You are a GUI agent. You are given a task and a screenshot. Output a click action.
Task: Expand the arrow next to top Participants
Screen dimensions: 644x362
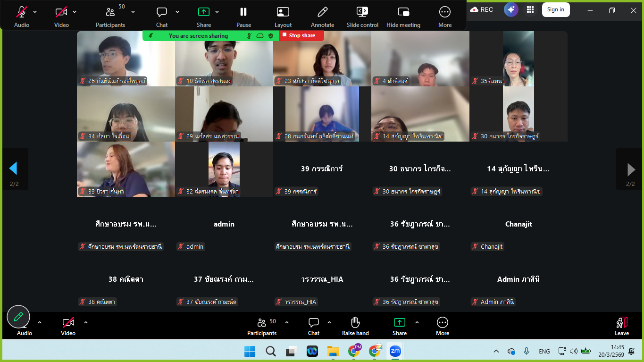133,12
